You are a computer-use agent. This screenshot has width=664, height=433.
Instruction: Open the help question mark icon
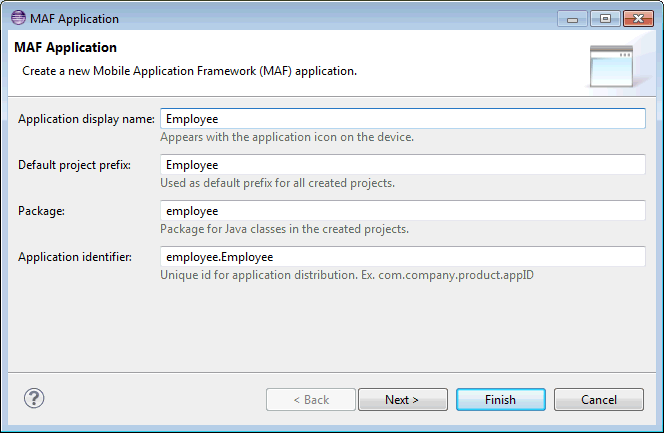coord(34,398)
